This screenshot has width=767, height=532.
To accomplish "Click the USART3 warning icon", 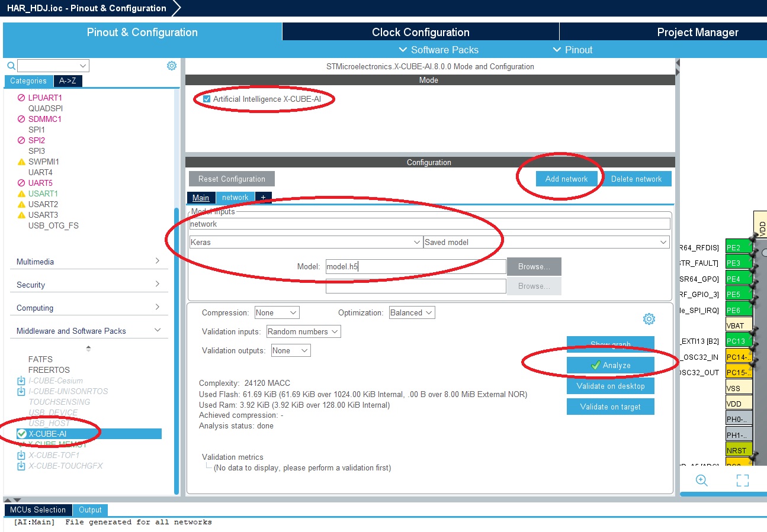I will [21, 215].
